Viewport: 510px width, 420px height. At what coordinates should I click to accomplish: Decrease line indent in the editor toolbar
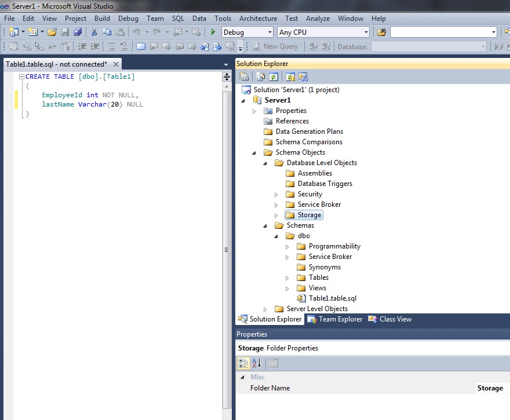82,46
